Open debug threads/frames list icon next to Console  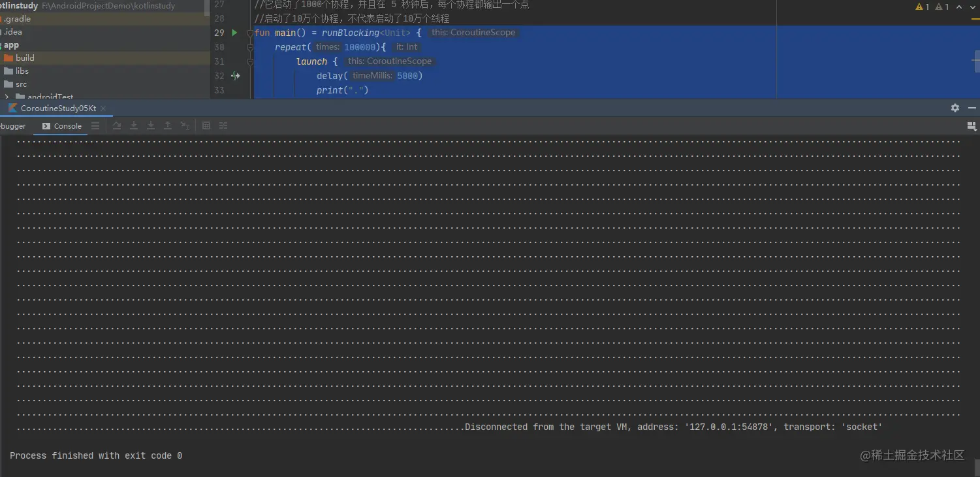click(96, 125)
